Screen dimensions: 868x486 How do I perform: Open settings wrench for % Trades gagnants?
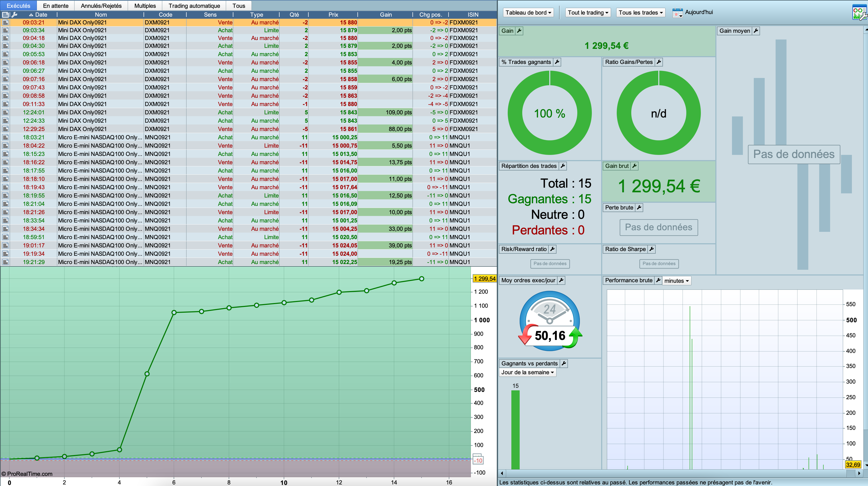click(557, 62)
